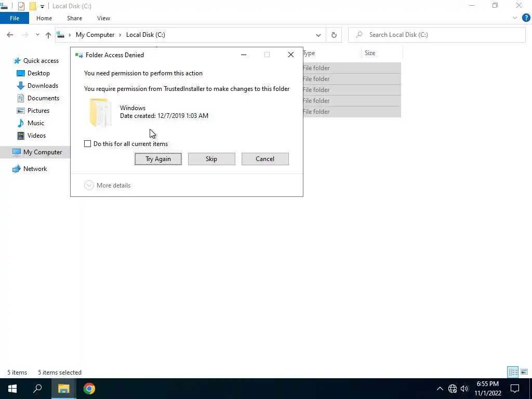Image resolution: width=532 pixels, height=399 pixels.
Task: Launch Google Chrome from the taskbar
Action: tap(89, 389)
